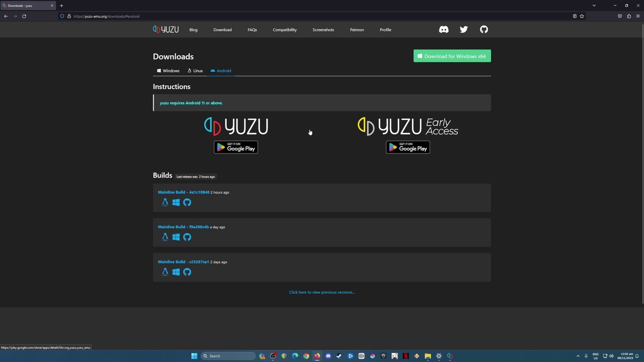
Task: Open Steam from the taskbar
Action: 339,356
